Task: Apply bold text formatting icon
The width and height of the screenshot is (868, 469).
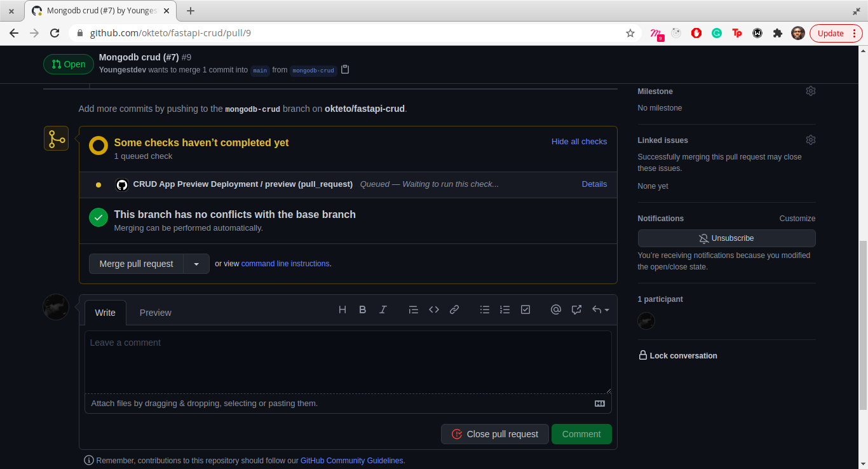Action: (x=363, y=309)
